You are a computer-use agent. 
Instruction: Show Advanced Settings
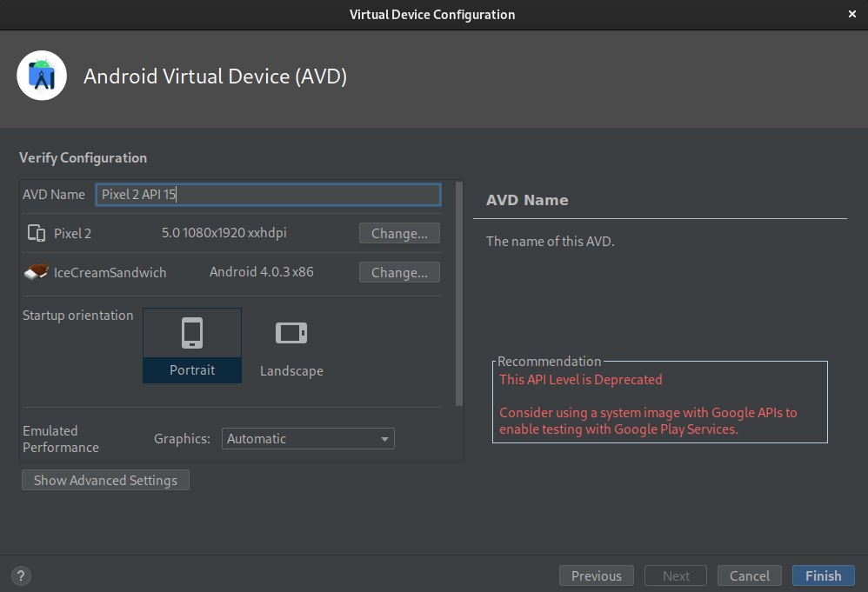105,480
